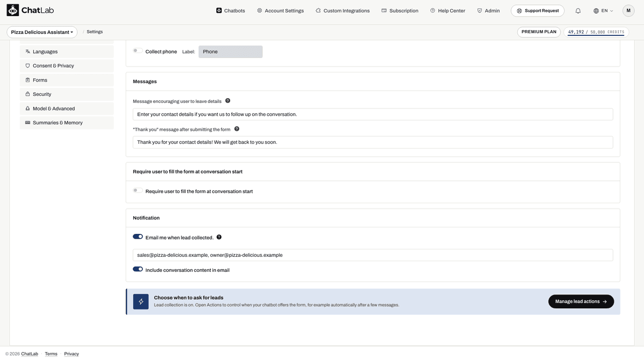The width and height of the screenshot is (644, 362).
Task: Click the Security lock icon
Action: point(28,94)
